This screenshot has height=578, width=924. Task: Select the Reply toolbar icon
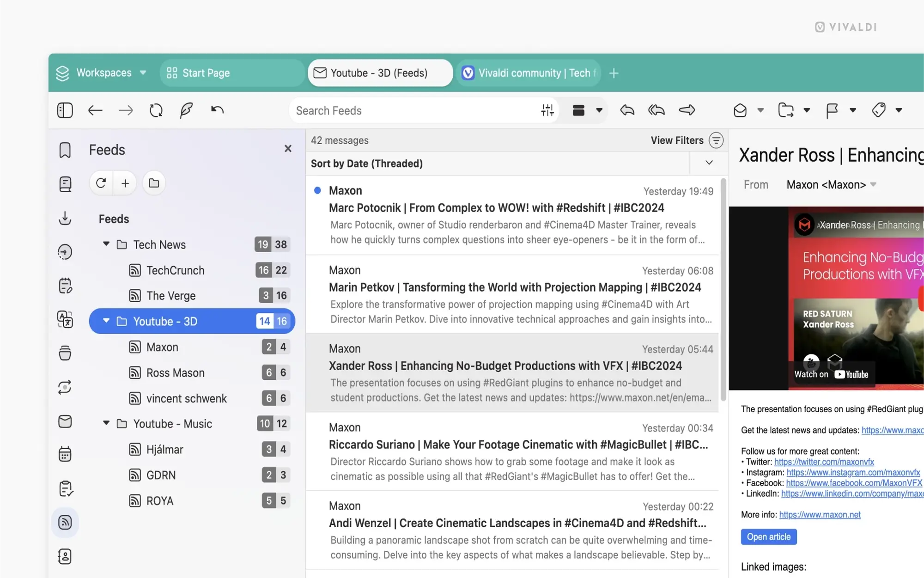[627, 110]
